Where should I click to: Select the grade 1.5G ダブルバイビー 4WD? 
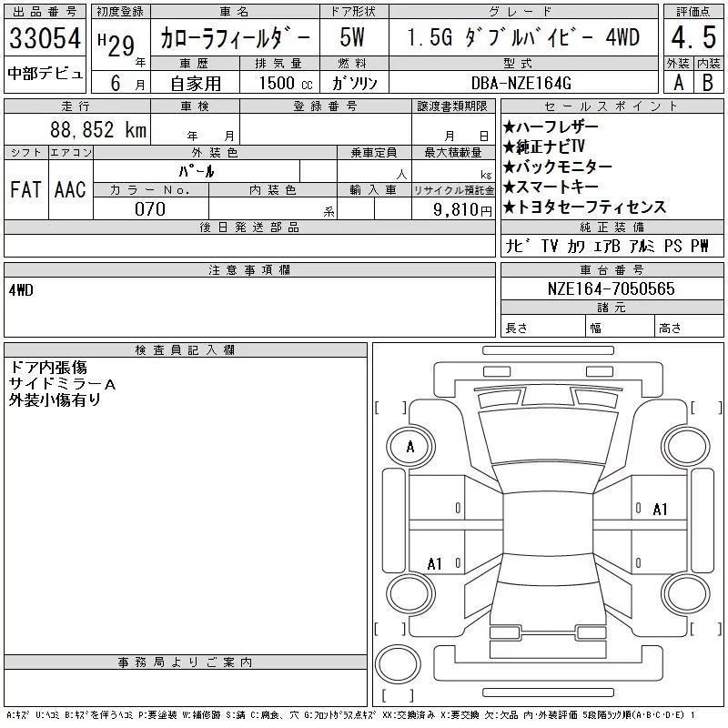[x=523, y=37]
